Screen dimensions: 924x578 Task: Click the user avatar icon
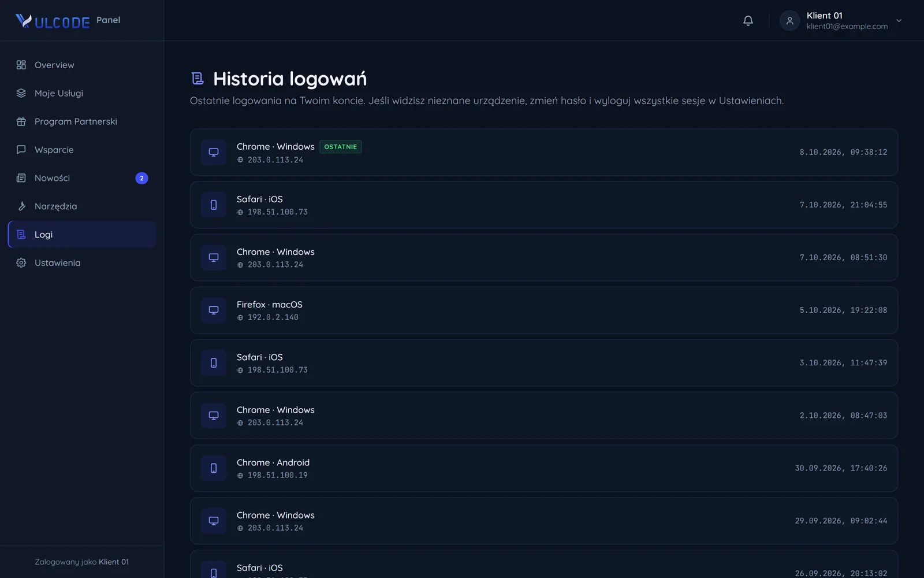[x=789, y=21]
